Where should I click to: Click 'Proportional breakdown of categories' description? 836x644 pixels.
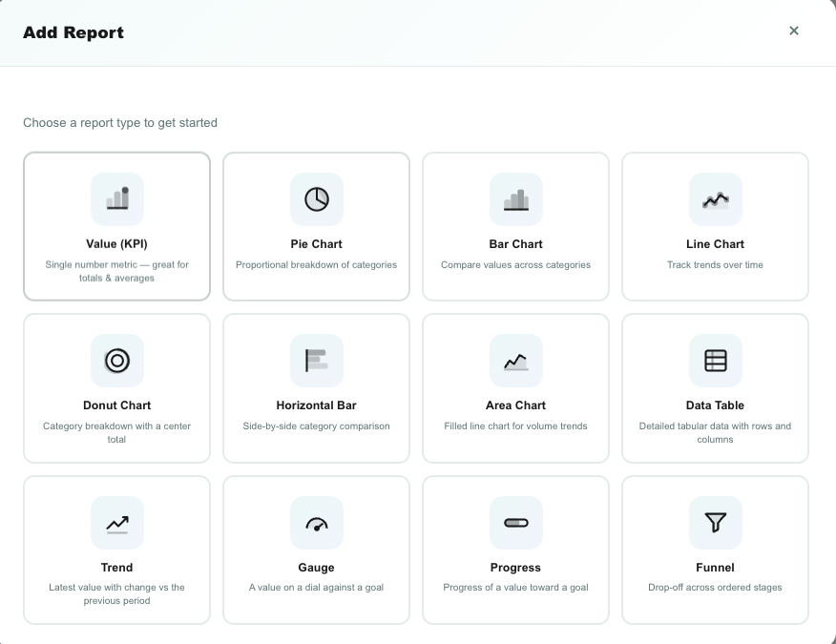[x=316, y=265]
